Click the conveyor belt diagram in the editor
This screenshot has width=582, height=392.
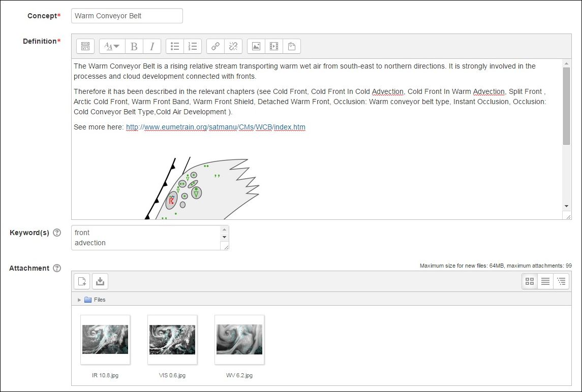coord(202,188)
